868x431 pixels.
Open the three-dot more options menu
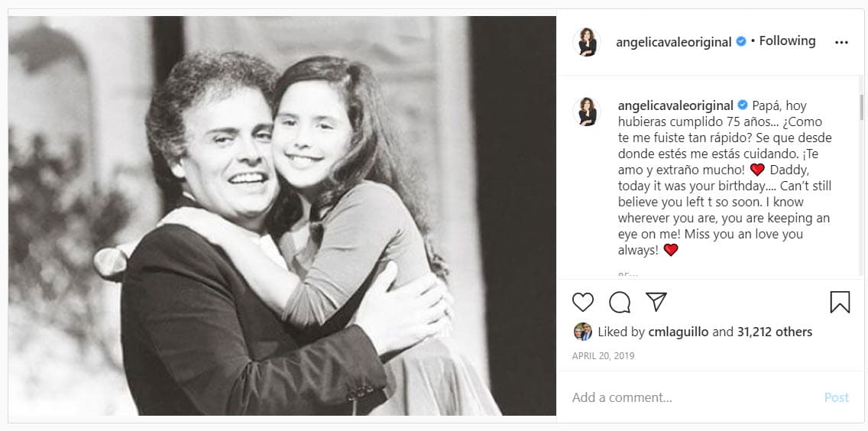841,43
